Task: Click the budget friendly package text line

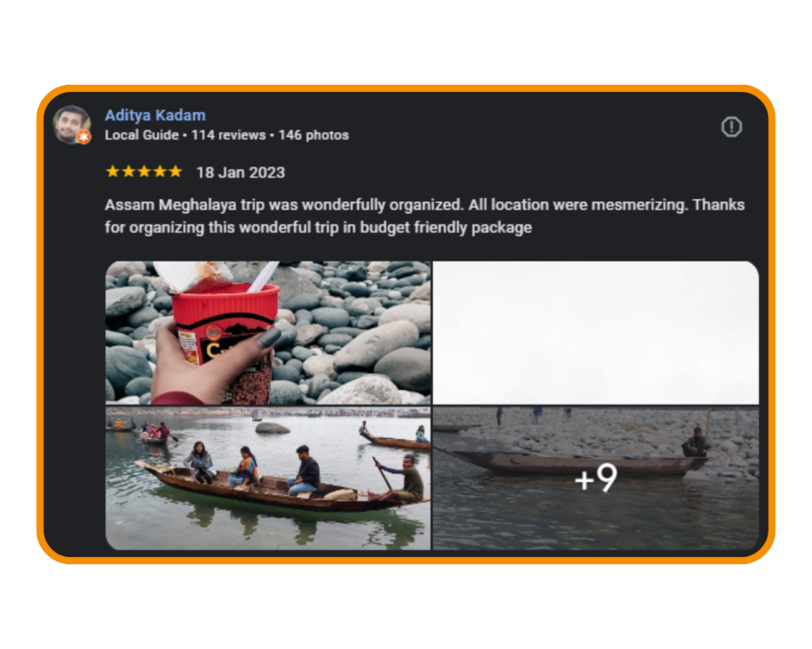Action: coord(319,227)
